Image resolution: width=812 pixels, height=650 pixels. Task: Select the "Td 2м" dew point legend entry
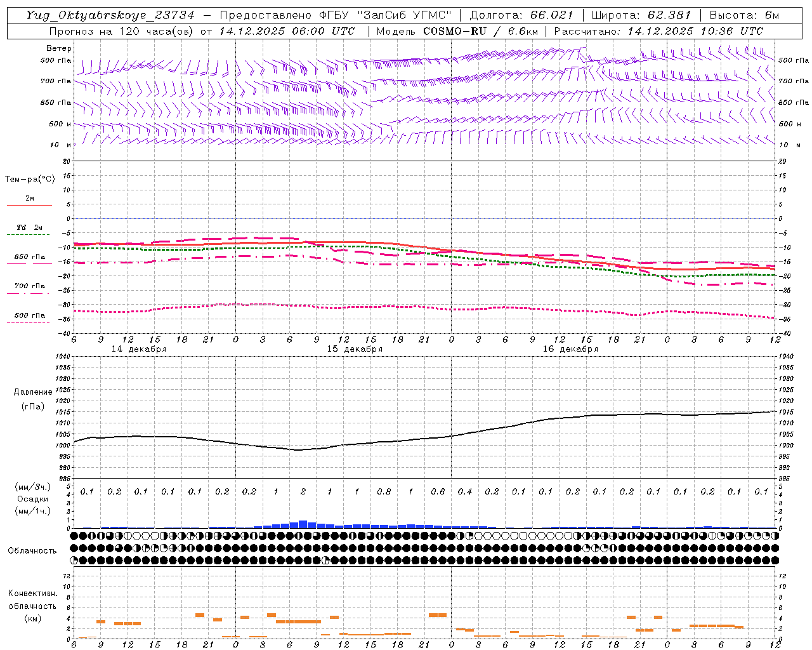coord(30,227)
